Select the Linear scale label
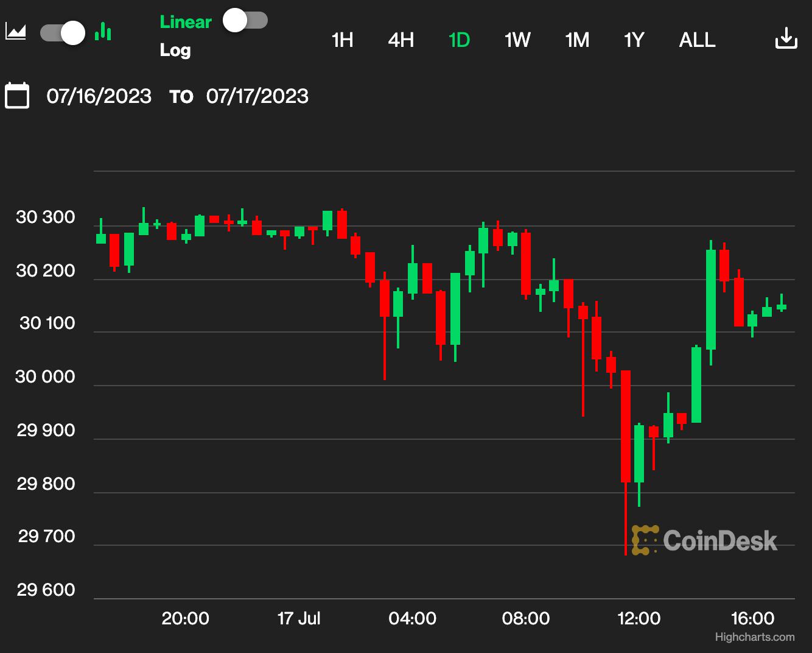 tap(186, 22)
